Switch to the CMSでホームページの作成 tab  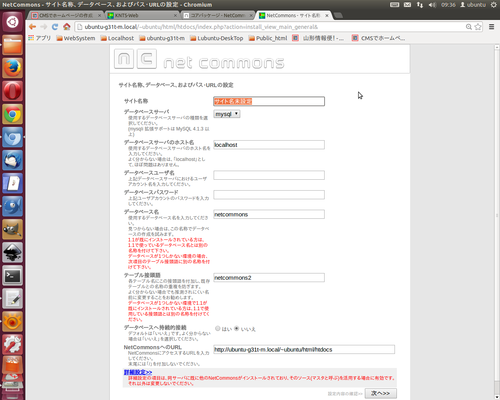pos(66,15)
